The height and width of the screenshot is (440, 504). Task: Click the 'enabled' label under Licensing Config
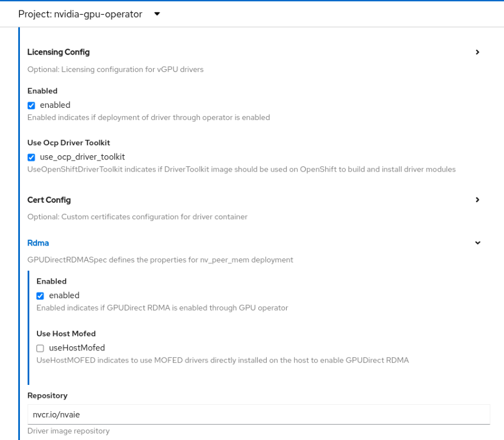[55, 105]
